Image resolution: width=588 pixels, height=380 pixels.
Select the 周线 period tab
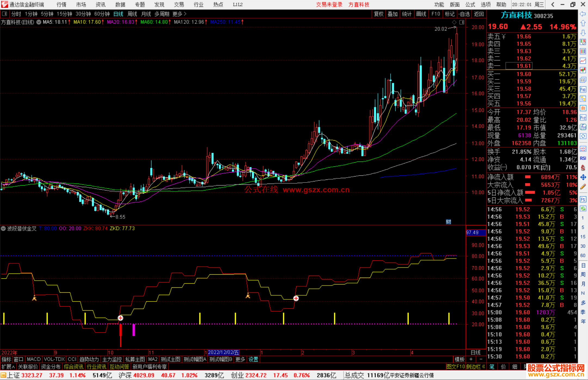pyautogui.click(x=132, y=14)
